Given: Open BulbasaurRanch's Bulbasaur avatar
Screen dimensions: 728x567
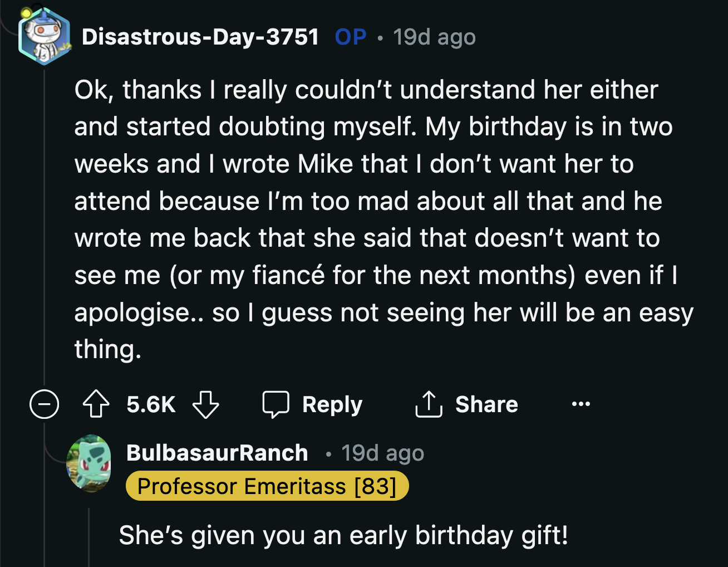Looking at the screenshot, I should pyautogui.click(x=89, y=463).
